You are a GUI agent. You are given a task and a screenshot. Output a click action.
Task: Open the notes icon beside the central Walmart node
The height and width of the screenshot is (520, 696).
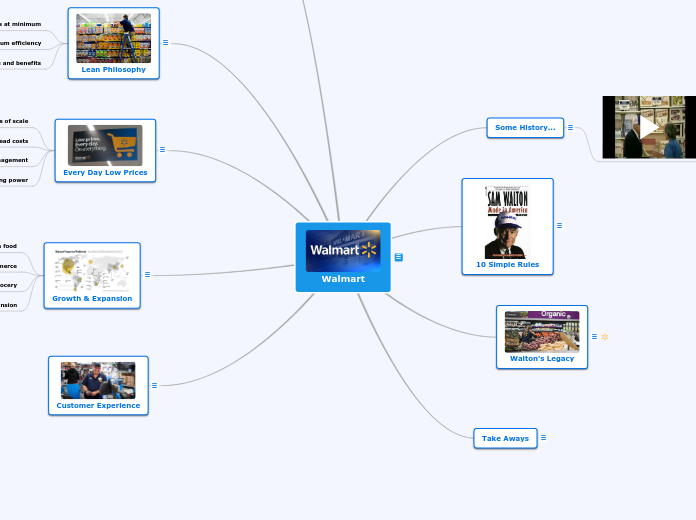point(399,257)
